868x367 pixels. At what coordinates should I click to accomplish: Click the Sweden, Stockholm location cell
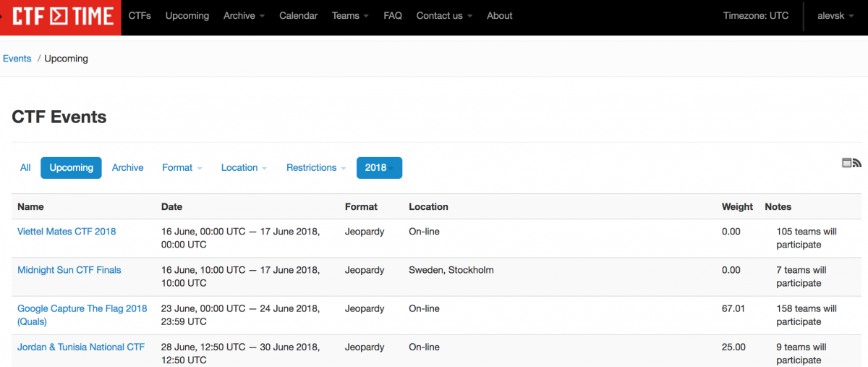pos(451,270)
